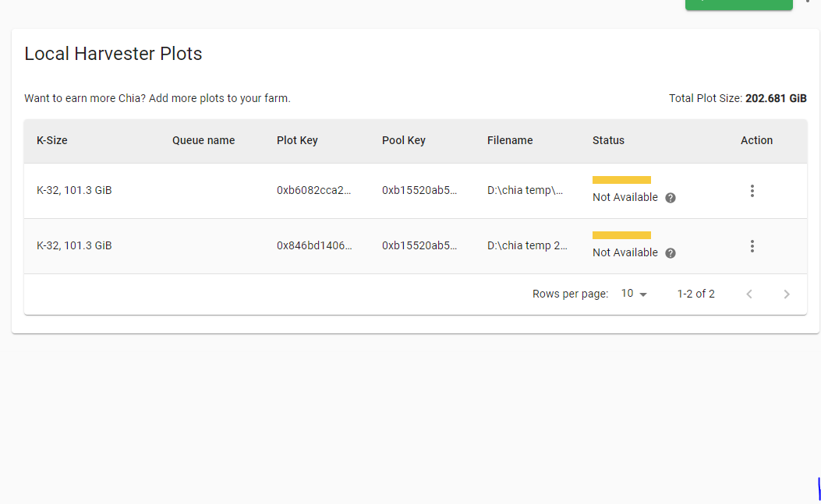This screenshot has height=504, width=821.
Task: Click Not Available text in second row
Action: click(x=625, y=252)
